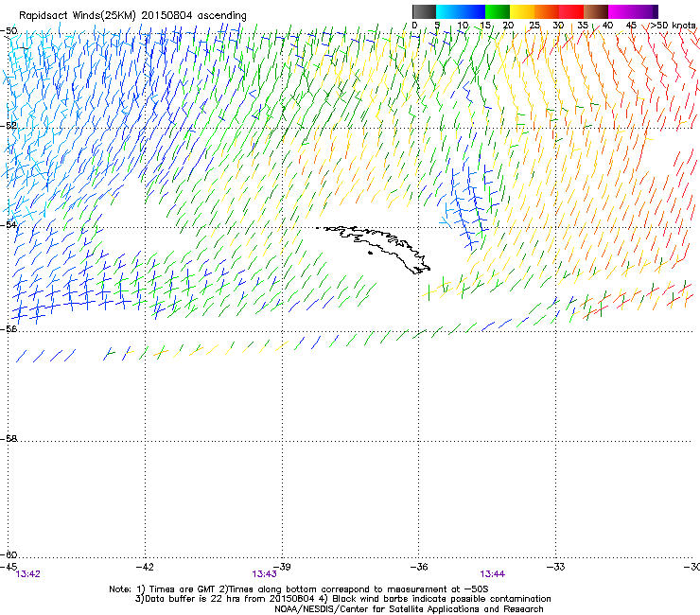Click the legend label '40'
Screen dimensions: 700x615
coord(607,26)
